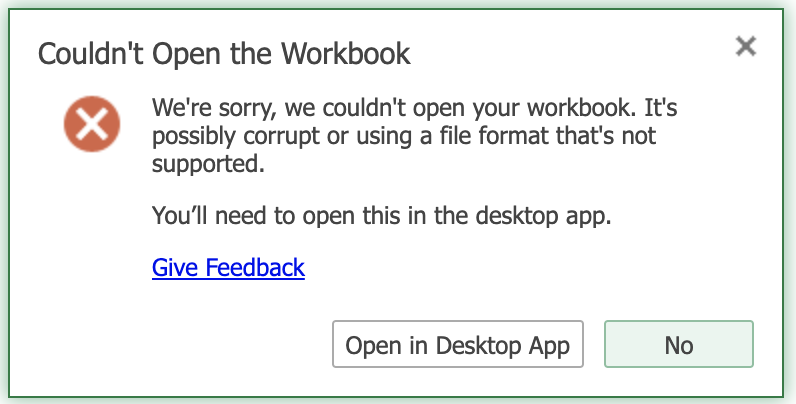Choose Open in Desktop App
Screen dimensions: 796x404
458,344
